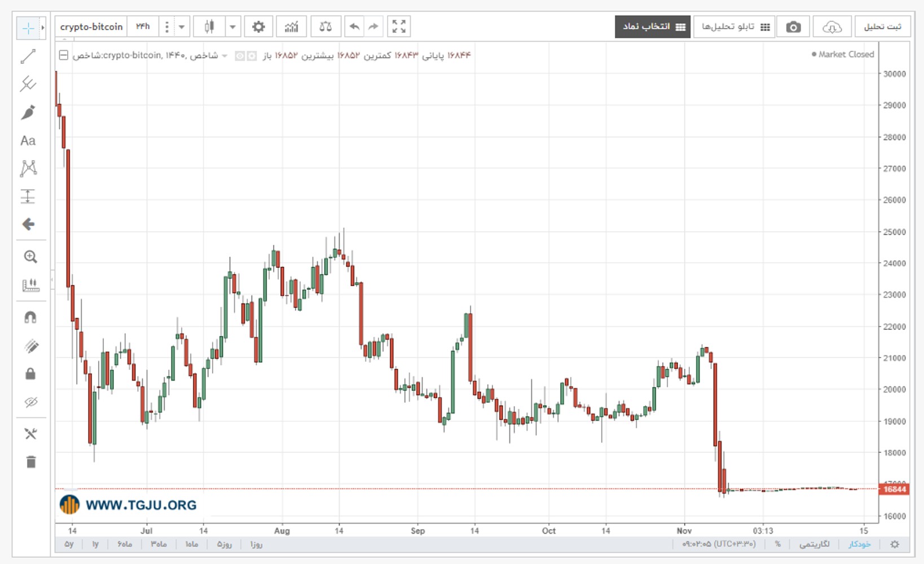This screenshot has width=924, height=564.
Task: Toggle fullscreen mode icon
Action: pos(399,27)
